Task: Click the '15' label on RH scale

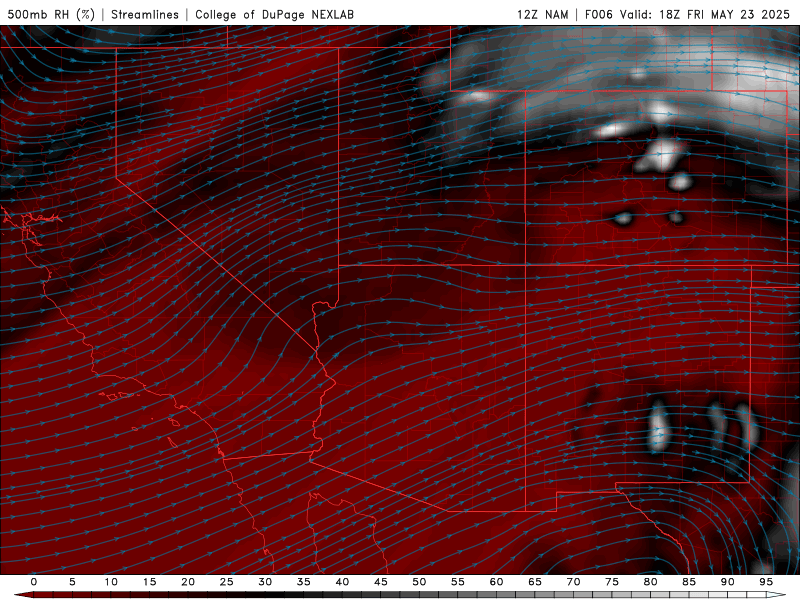Action: point(149,582)
